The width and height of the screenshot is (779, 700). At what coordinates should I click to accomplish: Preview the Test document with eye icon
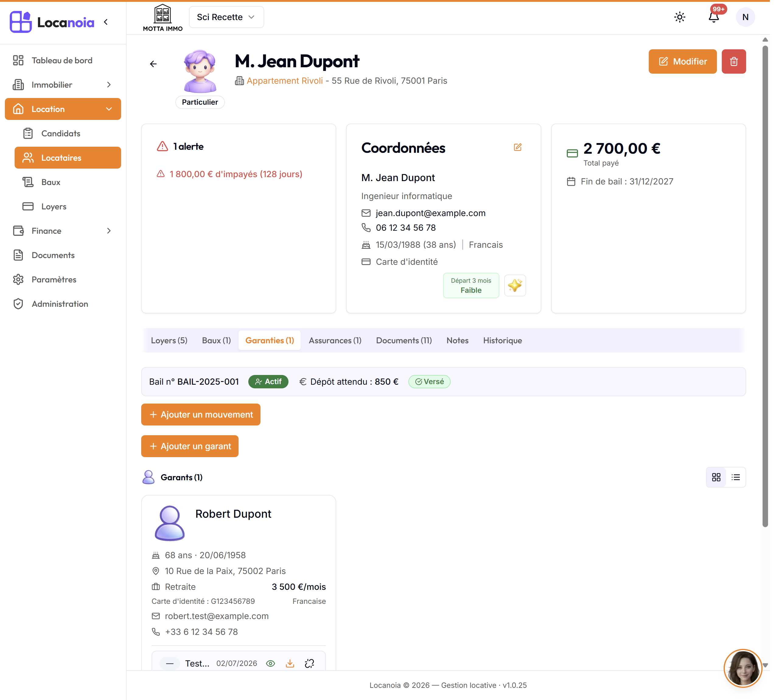pyautogui.click(x=271, y=663)
